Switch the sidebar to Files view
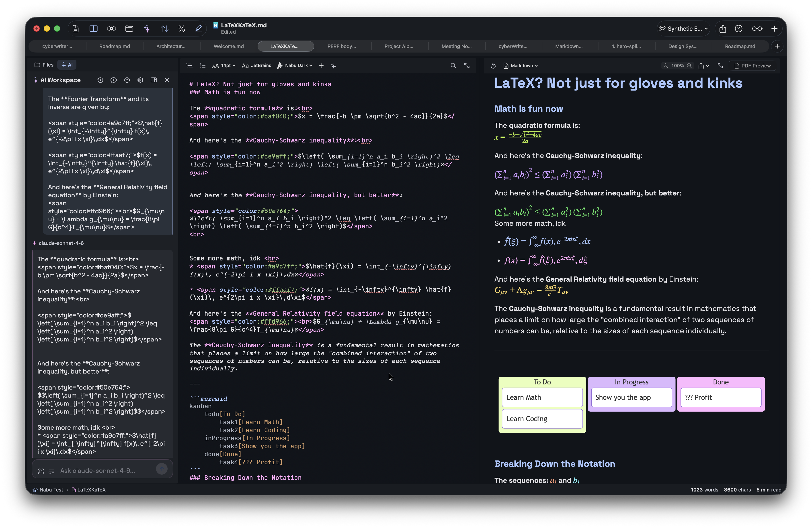 click(44, 64)
